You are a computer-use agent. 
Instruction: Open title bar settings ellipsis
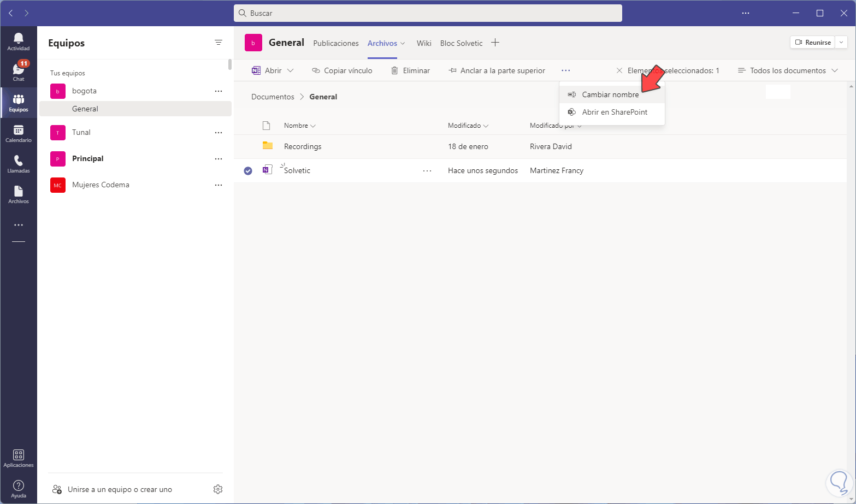746,13
